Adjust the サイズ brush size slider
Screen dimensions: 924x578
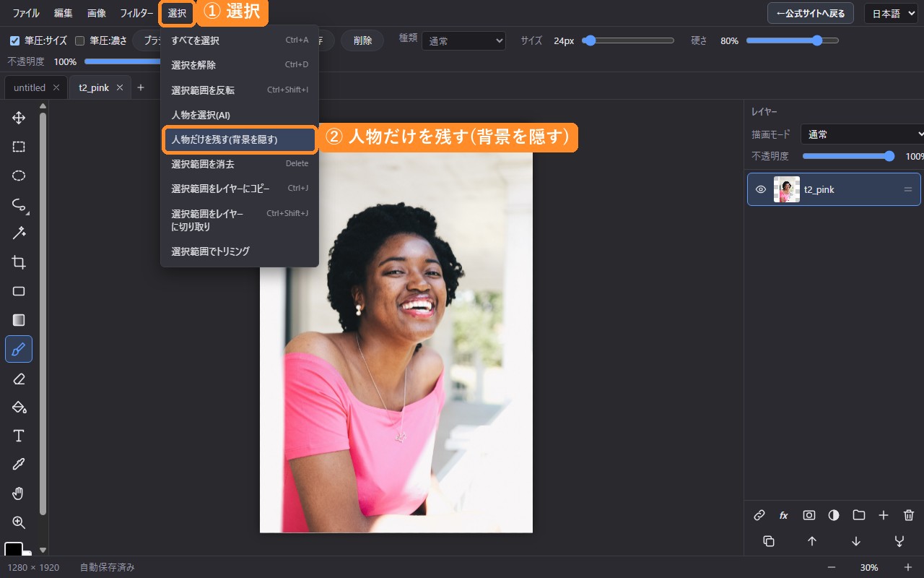click(x=628, y=40)
